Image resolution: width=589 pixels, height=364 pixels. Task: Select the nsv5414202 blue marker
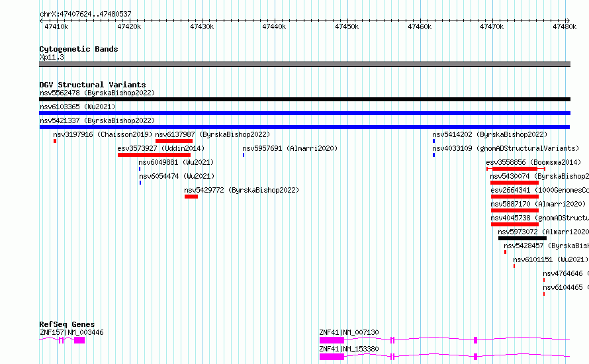[x=434, y=141]
